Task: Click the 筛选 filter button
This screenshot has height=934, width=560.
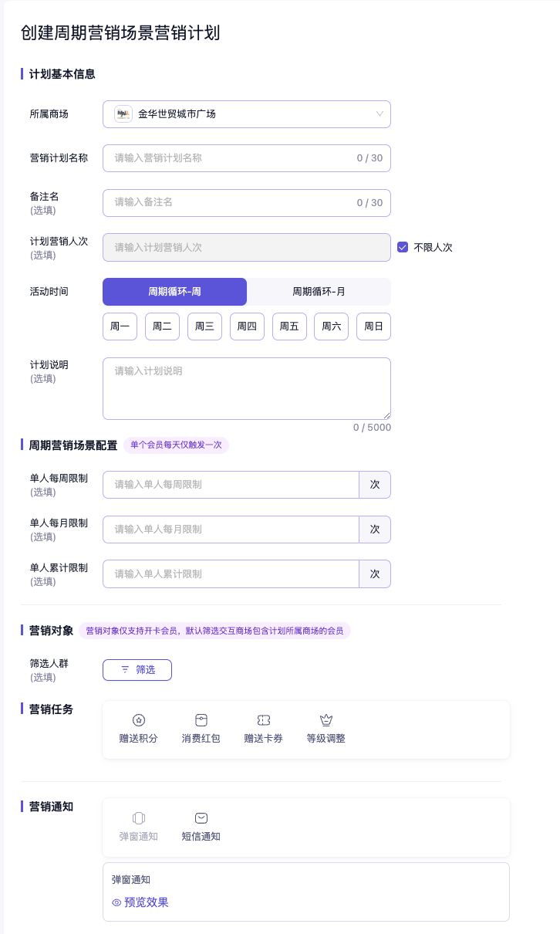Action: [x=137, y=670]
